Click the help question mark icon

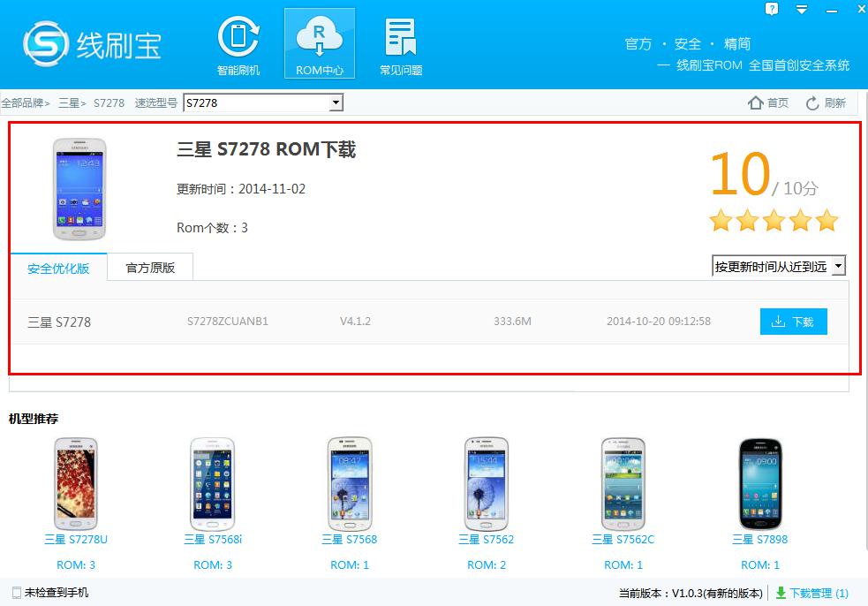(x=772, y=9)
